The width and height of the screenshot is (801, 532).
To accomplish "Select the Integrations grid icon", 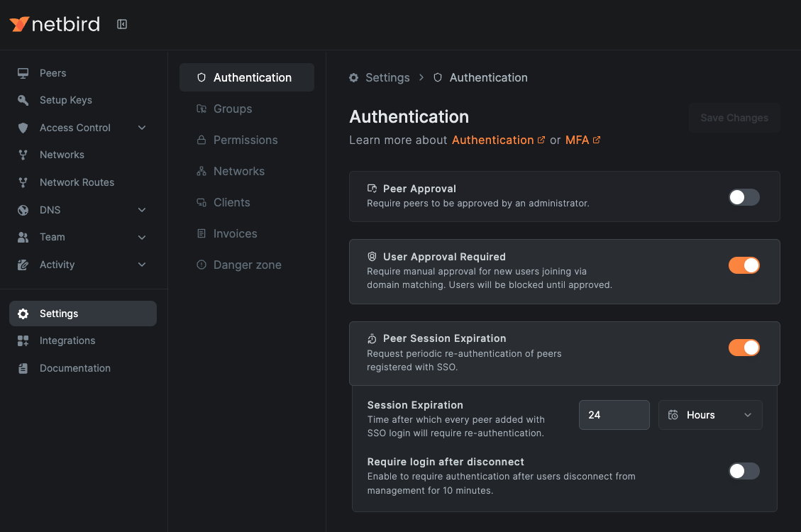I will tap(23, 340).
